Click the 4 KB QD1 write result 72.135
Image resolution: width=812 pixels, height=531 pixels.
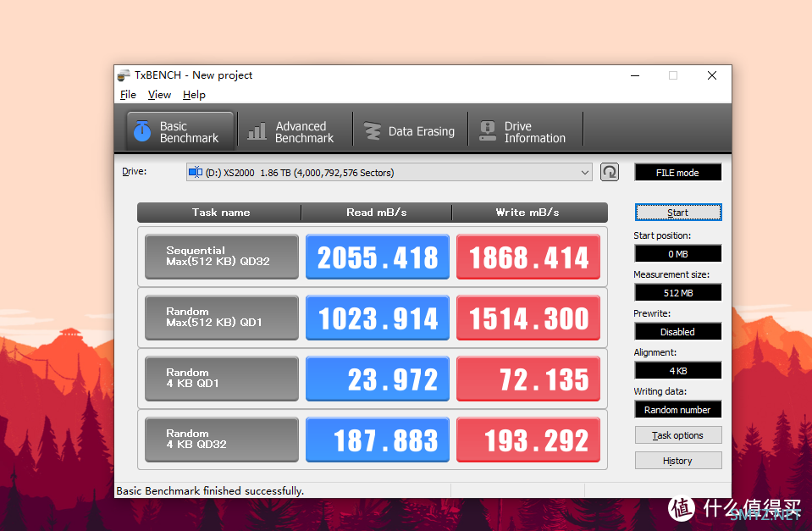pyautogui.click(x=528, y=379)
